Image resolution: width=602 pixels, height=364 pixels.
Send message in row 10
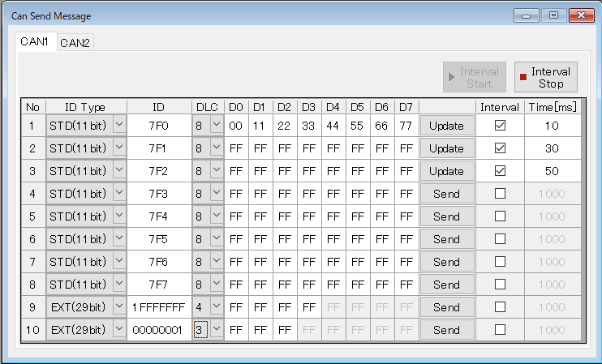[x=446, y=330]
